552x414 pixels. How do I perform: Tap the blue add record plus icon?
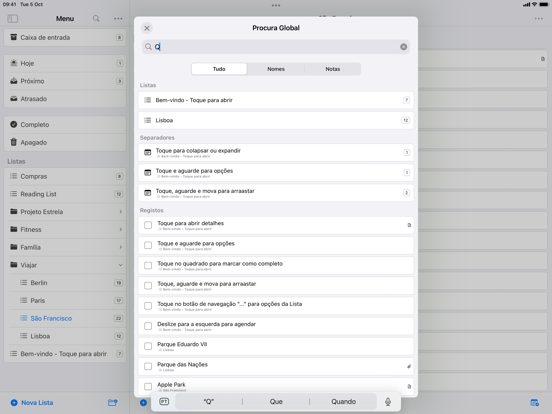143,402
